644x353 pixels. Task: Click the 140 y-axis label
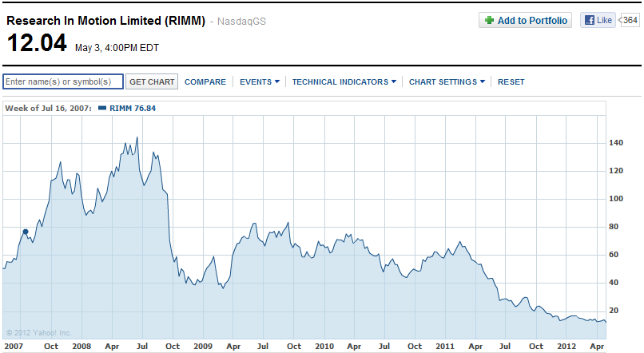coord(616,143)
